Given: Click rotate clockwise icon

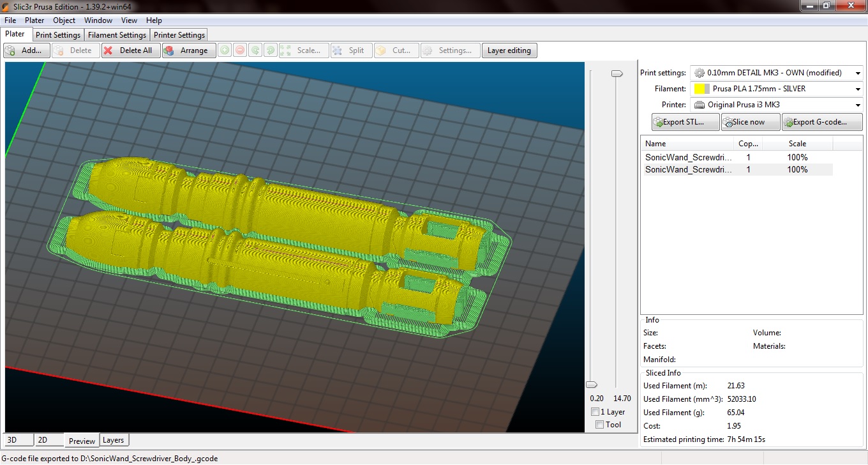Looking at the screenshot, I should tap(271, 50).
